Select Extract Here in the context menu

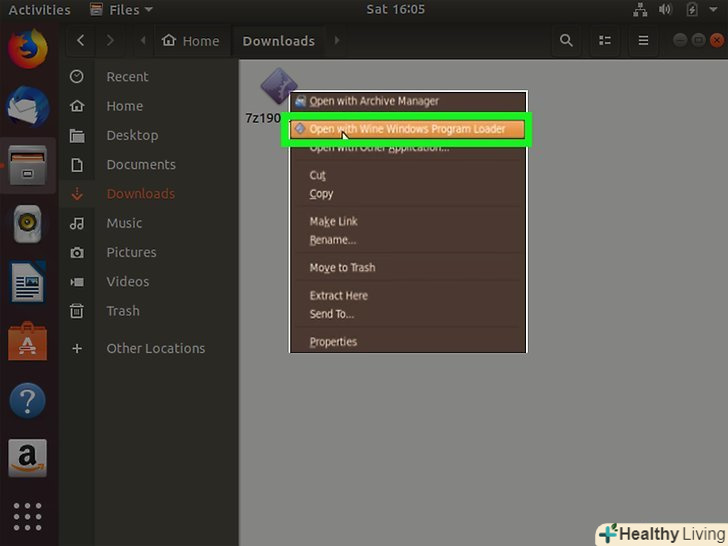(x=408, y=296)
